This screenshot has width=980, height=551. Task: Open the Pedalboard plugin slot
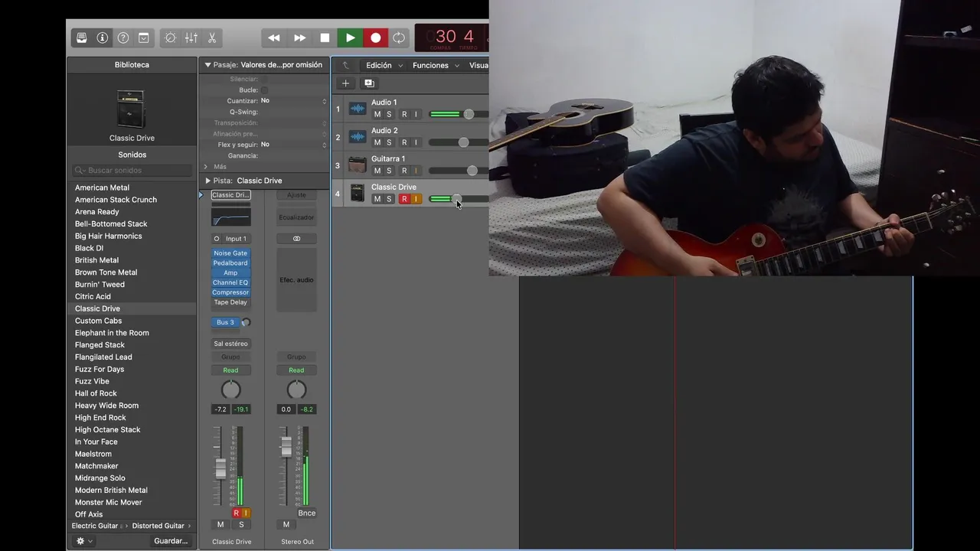(x=230, y=263)
